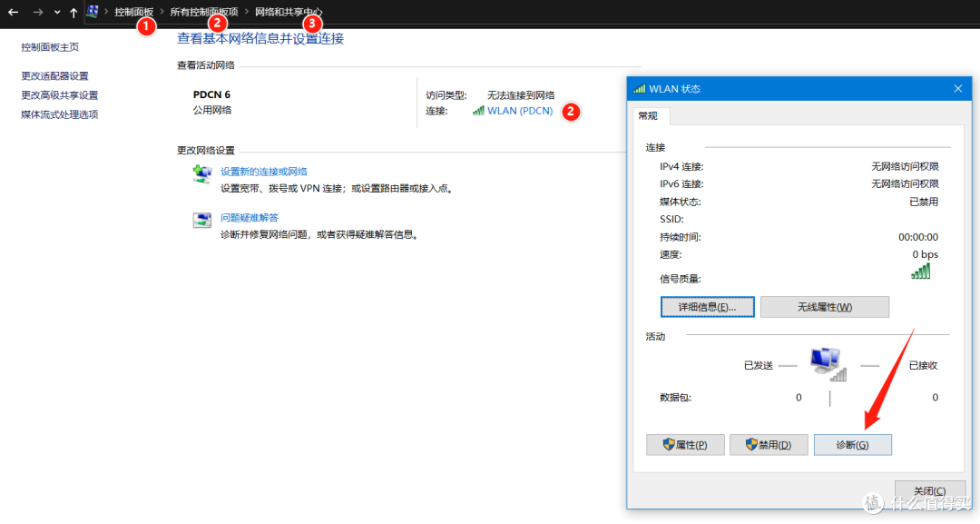
Task: Click the dual-monitor icon beside 设置新的连接或网络
Action: 201,174
